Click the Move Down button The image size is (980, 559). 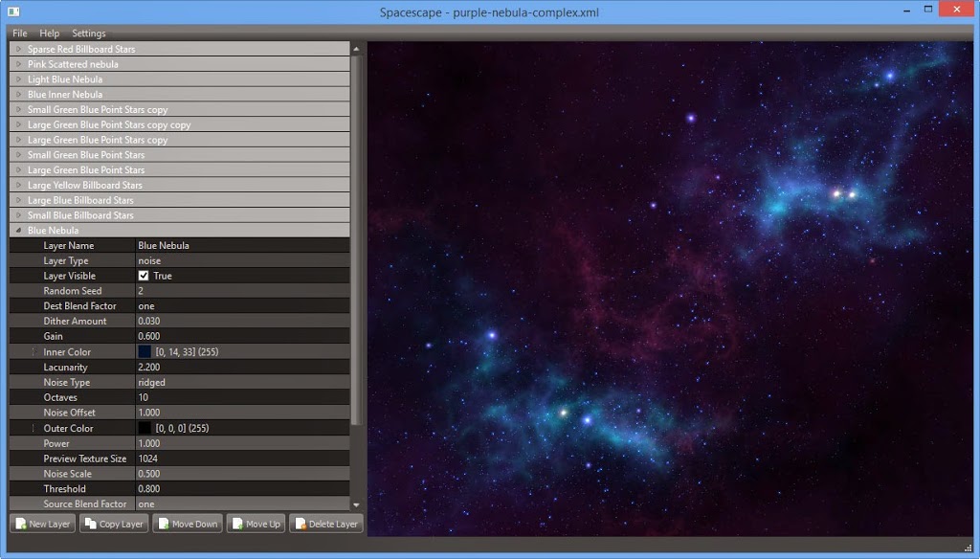(188, 524)
